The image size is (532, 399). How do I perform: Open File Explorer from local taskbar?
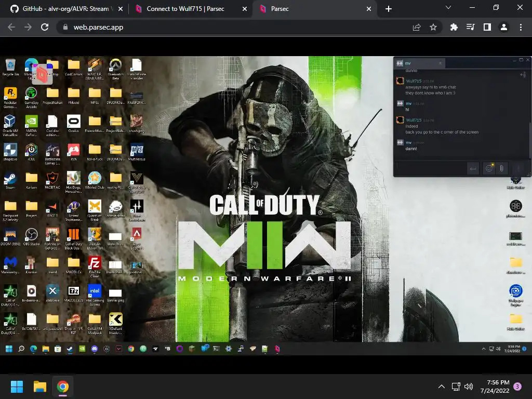pyautogui.click(x=39, y=387)
